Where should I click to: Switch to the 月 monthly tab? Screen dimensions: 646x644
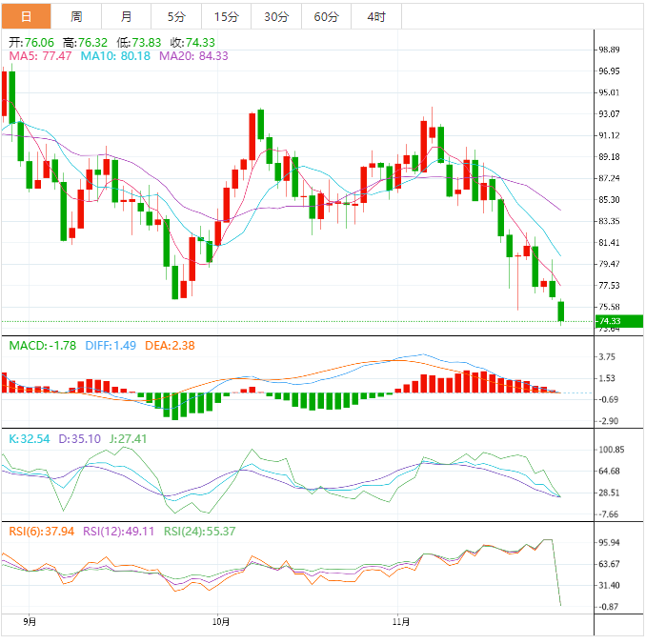(126, 16)
